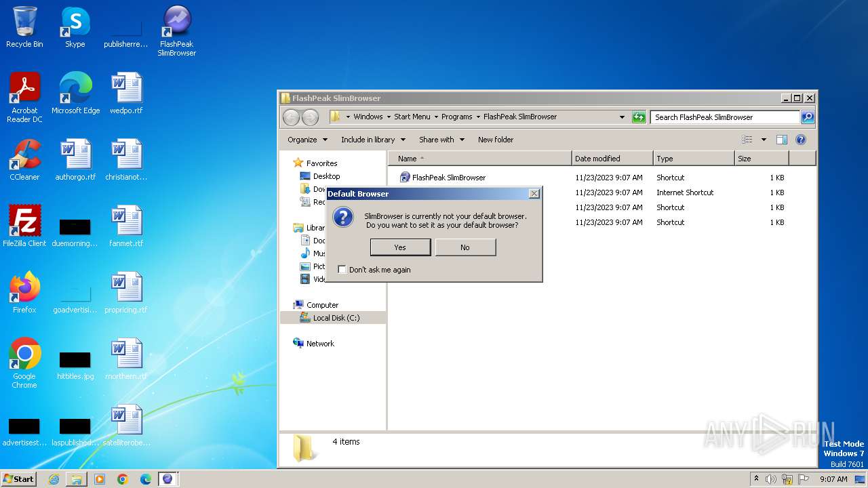
Task: Click Yes to set default browser
Action: [x=400, y=247]
